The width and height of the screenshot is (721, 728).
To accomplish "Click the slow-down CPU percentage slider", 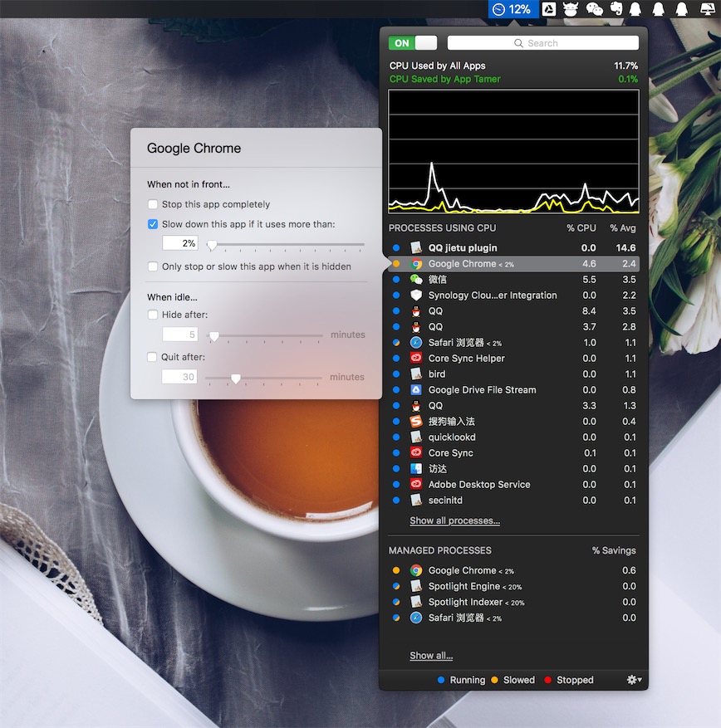I will (x=286, y=244).
